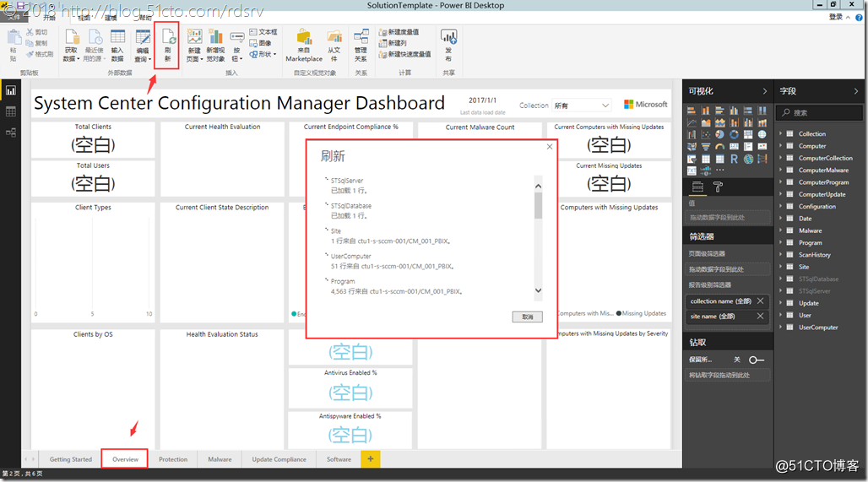Viewport: 868px width, 482px height.
Task: Open the Malware page tab
Action: coord(220,459)
